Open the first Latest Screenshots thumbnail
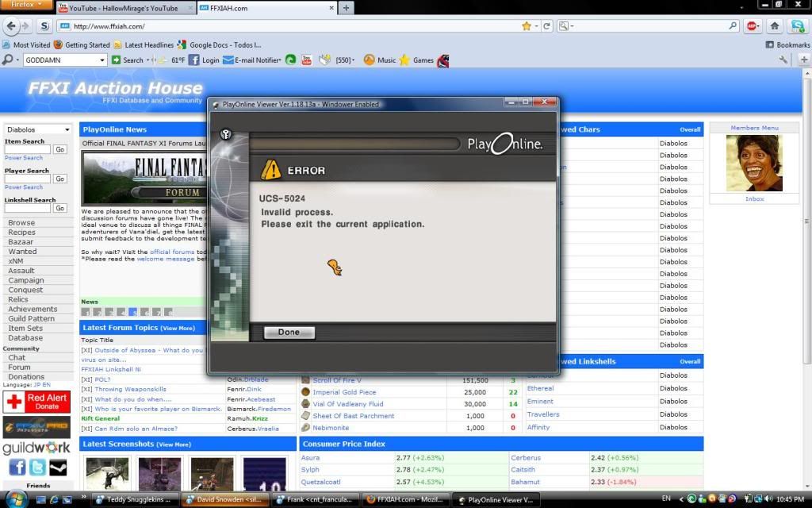812x508 pixels. (x=107, y=473)
